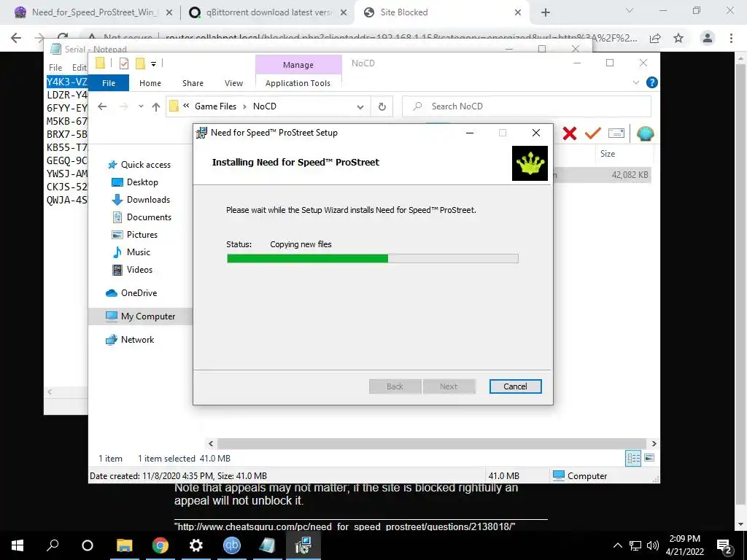The image size is (747, 560).
Task: Click the shell globe icon in Explorer toolbar
Action: [645, 134]
